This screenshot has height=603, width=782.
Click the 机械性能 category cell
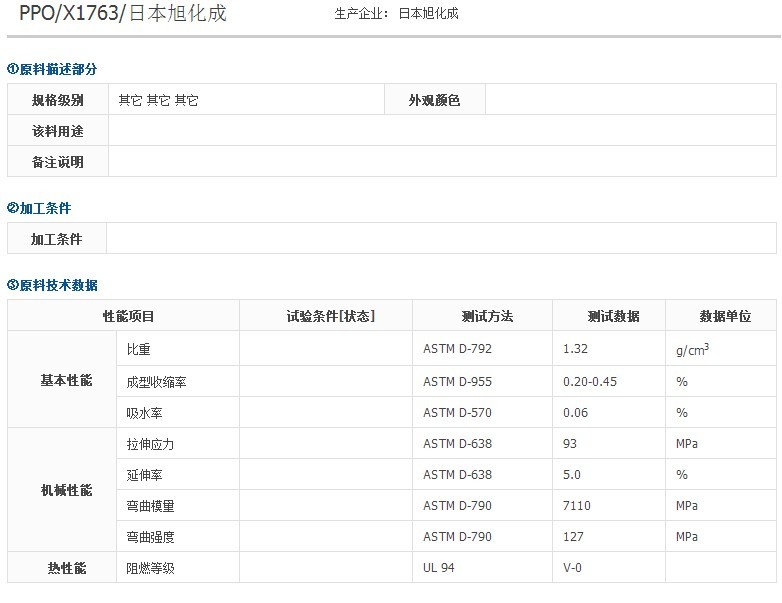point(62,490)
